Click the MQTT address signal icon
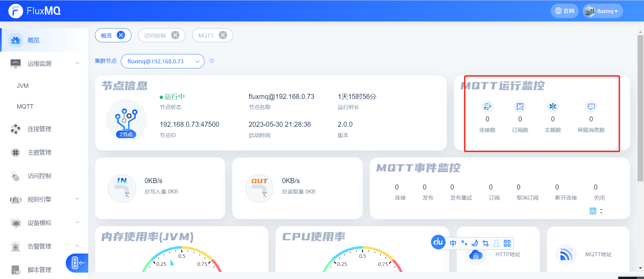 click(566, 255)
